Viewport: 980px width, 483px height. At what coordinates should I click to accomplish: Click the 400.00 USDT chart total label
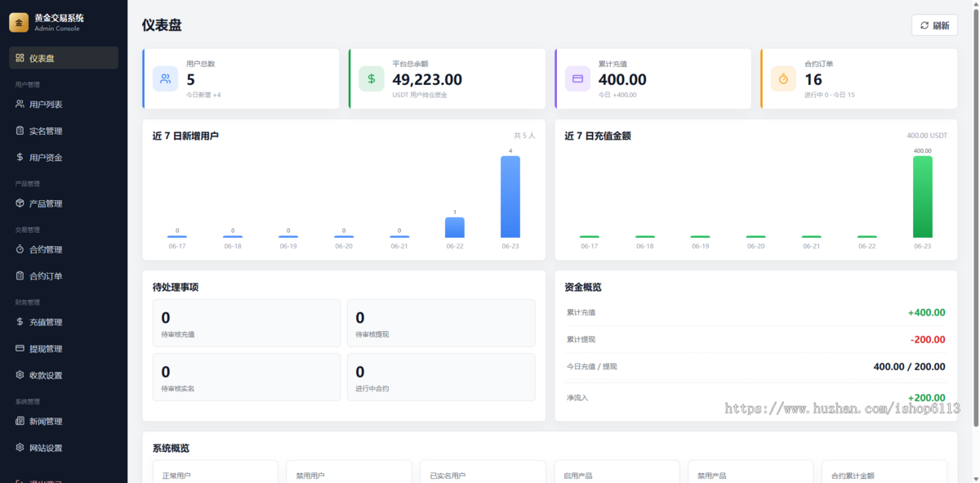pyautogui.click(x=927, y=136)
